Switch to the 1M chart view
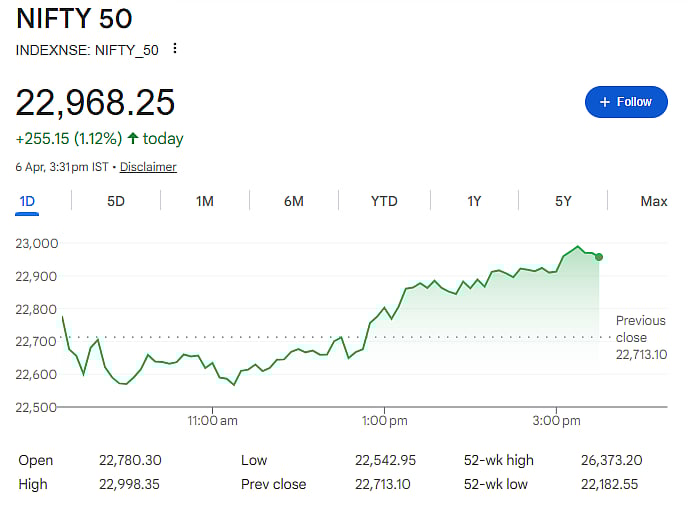Viewport: 688px width, 507px height. [x=205, y=201]
